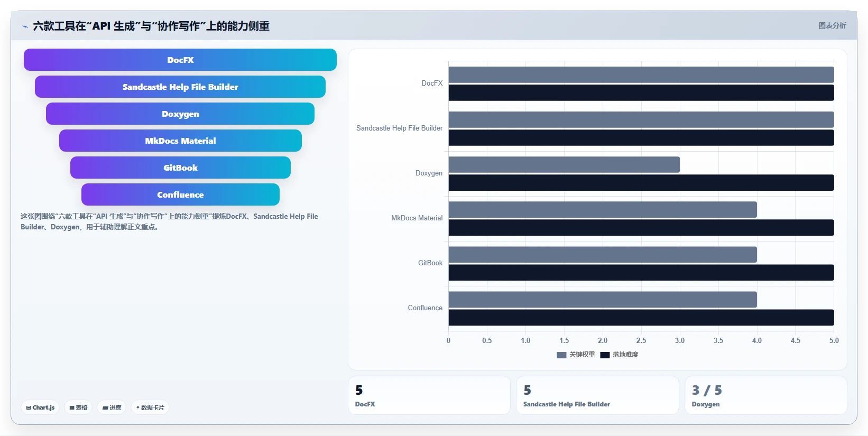The width and height of the screenshot is (868, 436).
Task: Click the x-axis tick value 0
Action: pos(448,340)
